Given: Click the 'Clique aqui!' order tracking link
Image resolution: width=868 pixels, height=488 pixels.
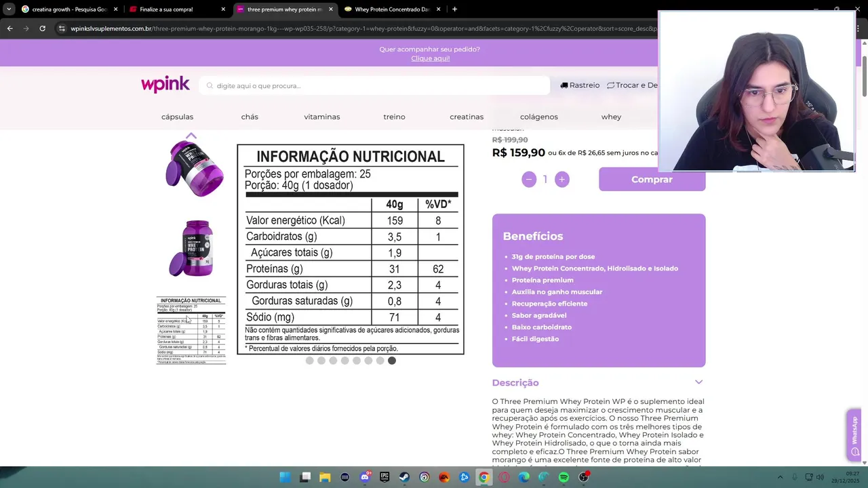Looking at the screenshot, I should (x=430, y=58).
